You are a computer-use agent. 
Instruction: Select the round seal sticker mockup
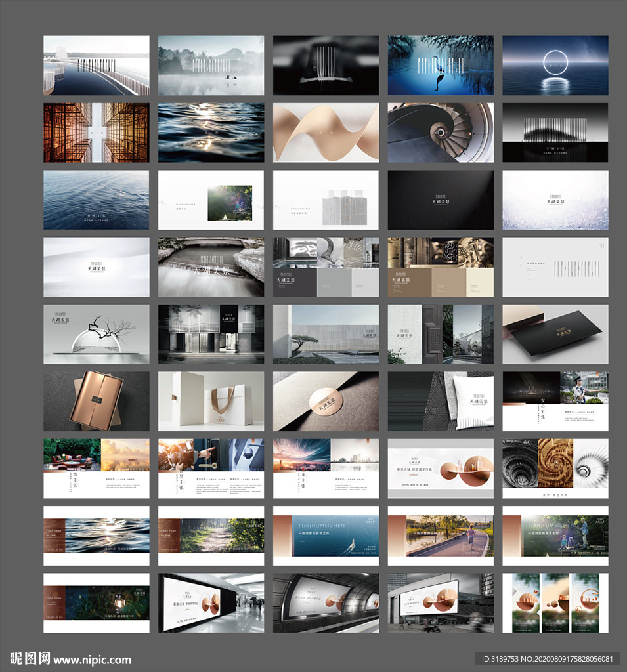[x=326, y=401]
